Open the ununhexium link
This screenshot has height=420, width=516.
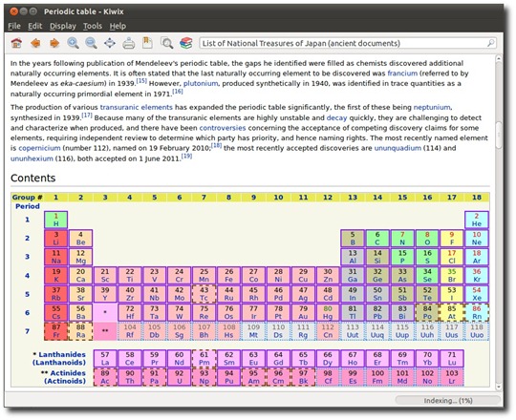32,158
